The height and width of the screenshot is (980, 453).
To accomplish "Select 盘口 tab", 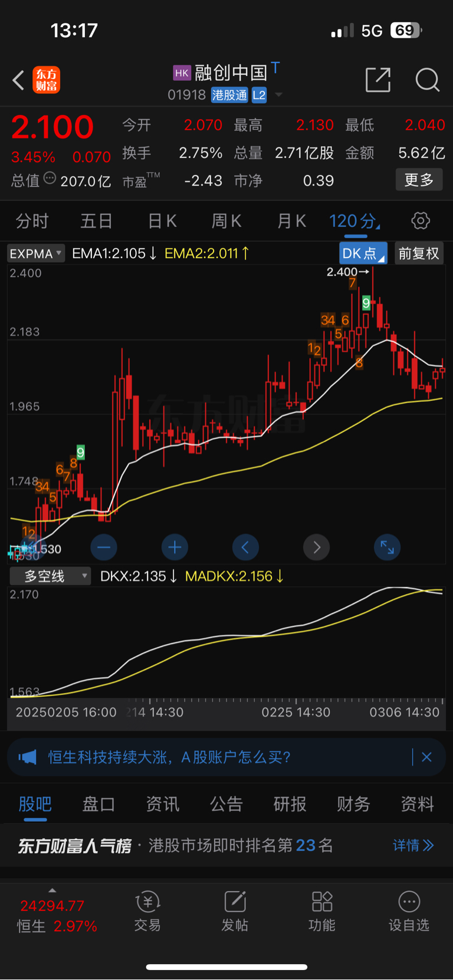I will [x=99, y=804].
